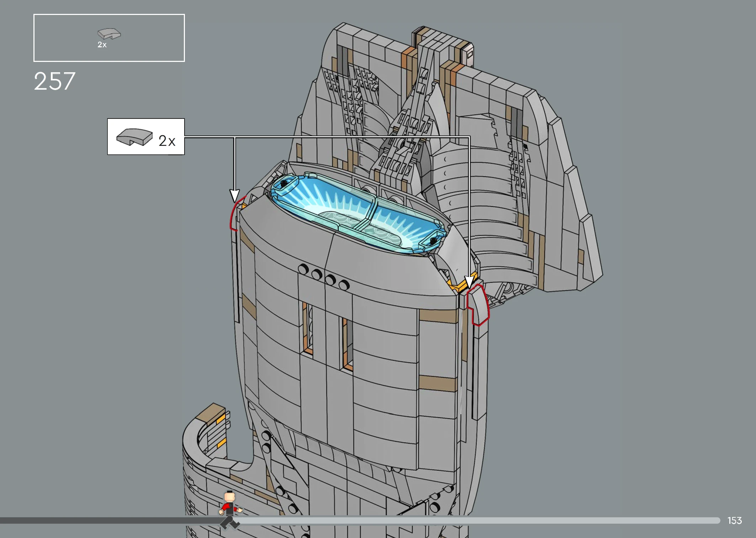Click the leftmost round stud on front panel

[x=303, y=269]
